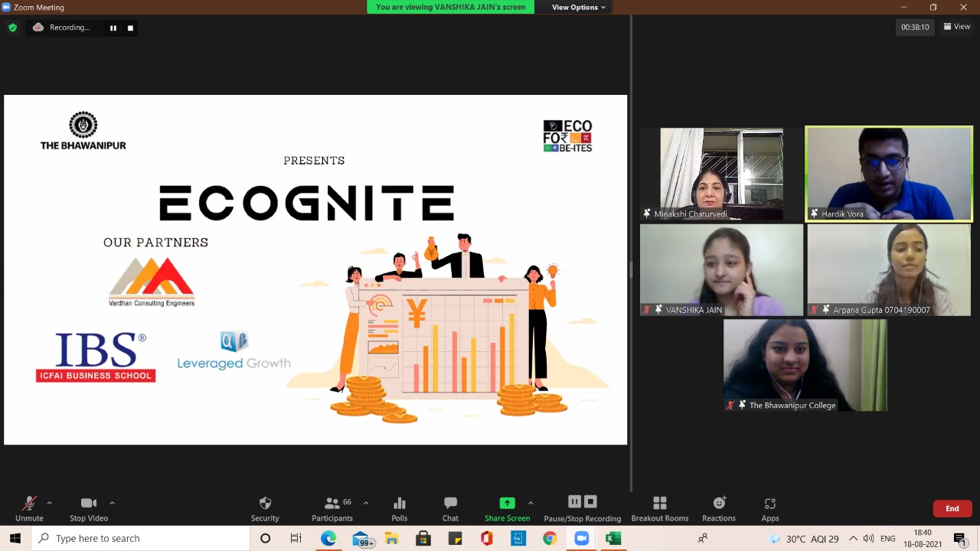980x551 pixels.
Task: Pause the recording at top left
Action: coord(113,28)
